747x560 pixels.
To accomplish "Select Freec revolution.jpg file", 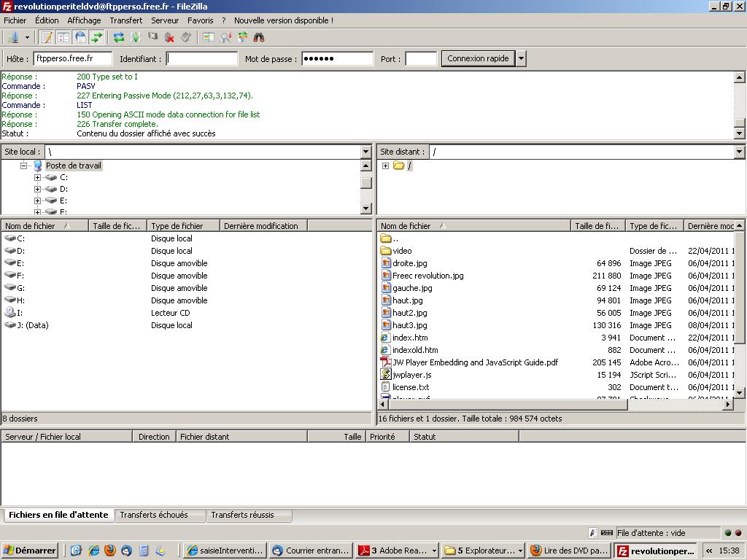I will (427, 276).
